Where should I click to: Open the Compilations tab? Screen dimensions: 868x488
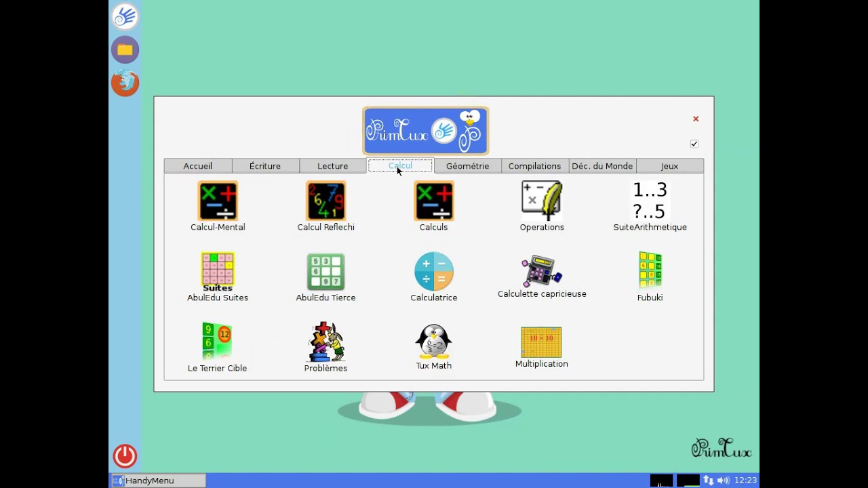pos(535,166)
